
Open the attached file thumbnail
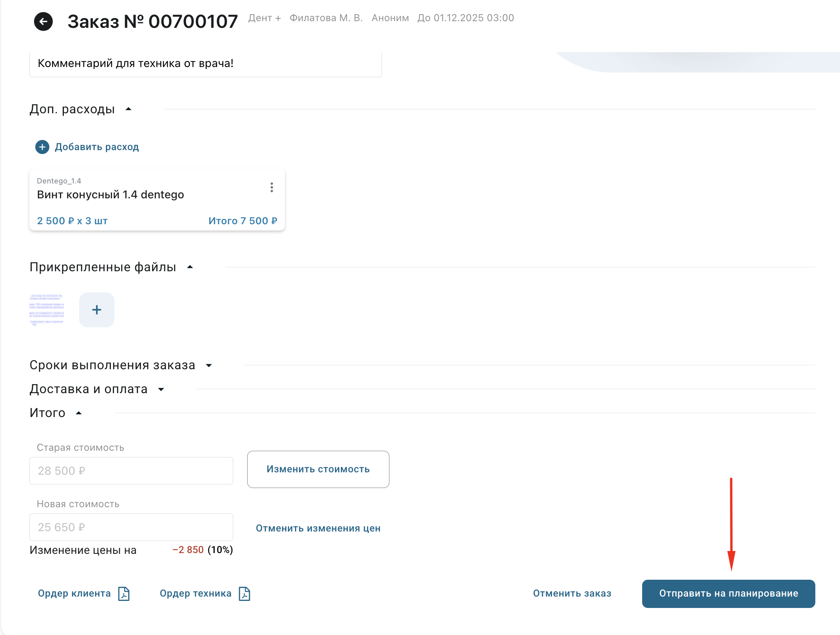pos(47,310)
